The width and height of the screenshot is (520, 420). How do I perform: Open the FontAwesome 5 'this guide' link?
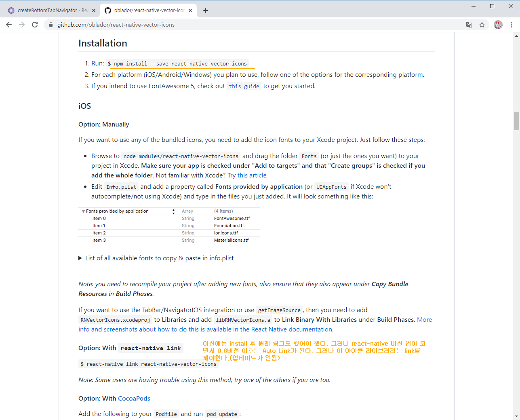pyautogui.click(x=244, y=86)
